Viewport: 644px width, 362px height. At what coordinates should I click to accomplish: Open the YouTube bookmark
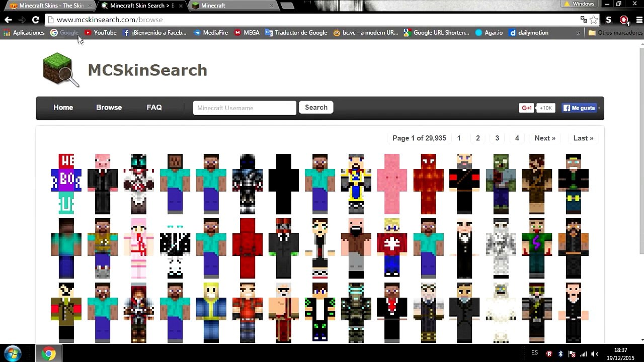click(100, 33)
